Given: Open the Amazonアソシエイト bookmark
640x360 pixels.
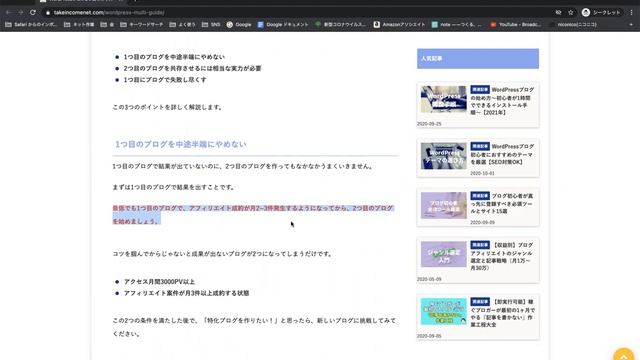Looking at the screenshot, I should click(399, 24).
